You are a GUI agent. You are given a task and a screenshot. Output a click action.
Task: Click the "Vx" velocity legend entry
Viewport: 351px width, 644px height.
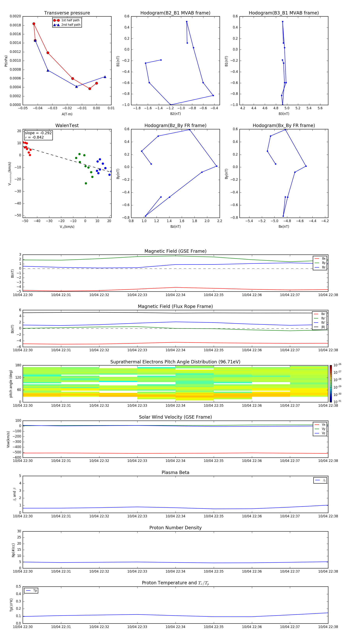pyautogui.click(x=320, y=424)
